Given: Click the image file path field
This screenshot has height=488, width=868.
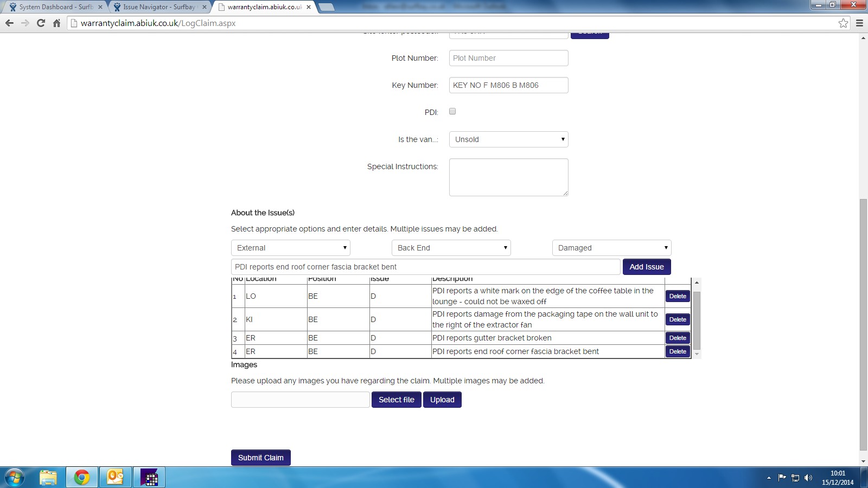Looking at the screenshot, I should click(x=301, y=400).
